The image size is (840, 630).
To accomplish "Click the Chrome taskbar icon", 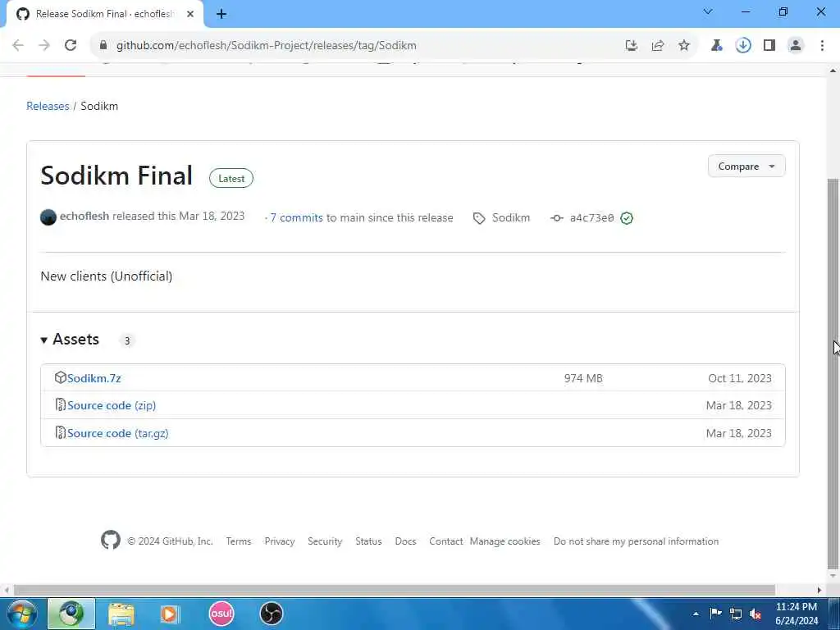I will coord(71,614).
